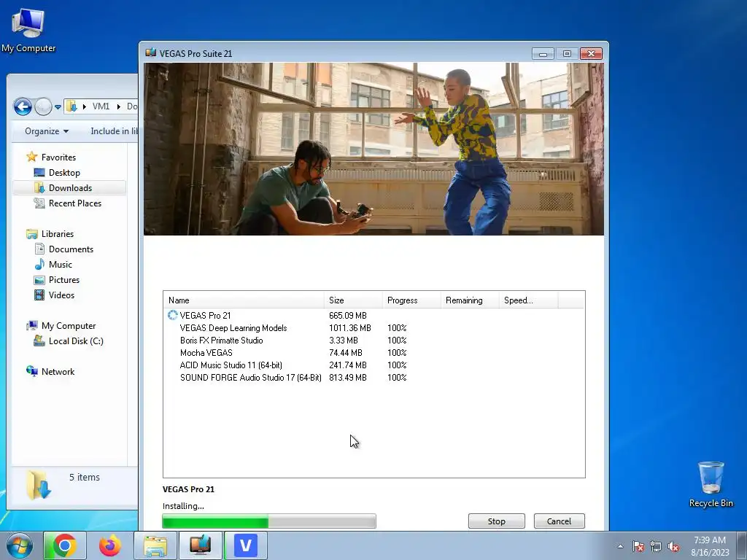Click the Downloads folder icon in details pane
The height and width of the screenshot is (560, 747).
pyautogui.click(x=38, y=484)
